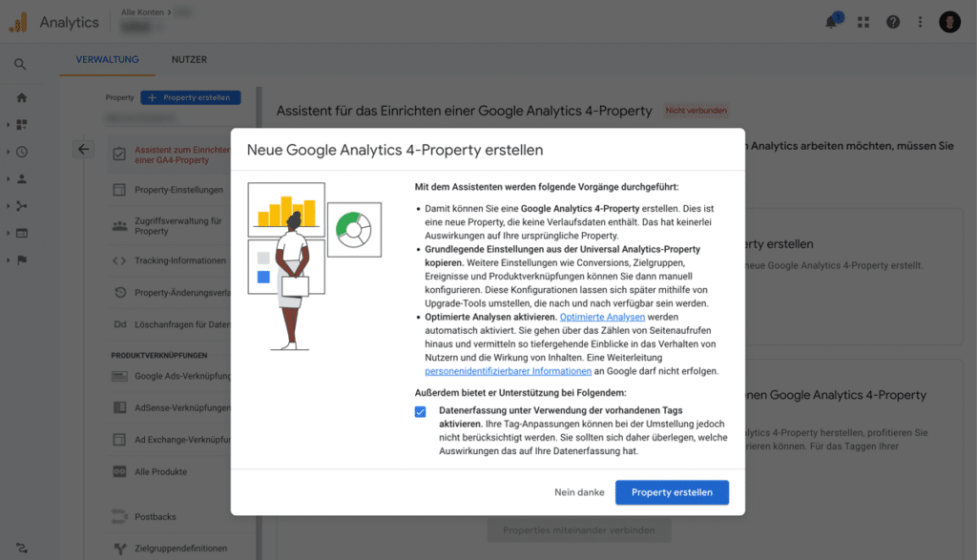Screen dimensions: 977x560
Task: Click Nein danke to dismiss dialog
Action: pos(579,492)
